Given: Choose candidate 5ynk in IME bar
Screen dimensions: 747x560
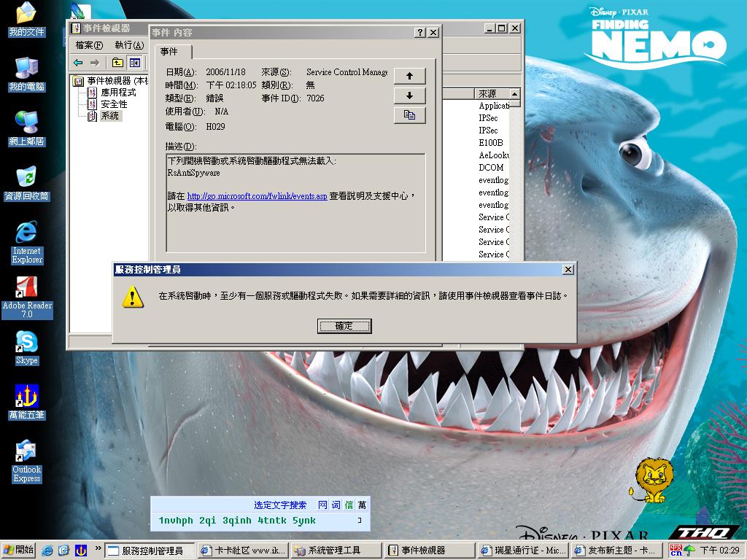Looking at the screenshot, I should [304, 521].
